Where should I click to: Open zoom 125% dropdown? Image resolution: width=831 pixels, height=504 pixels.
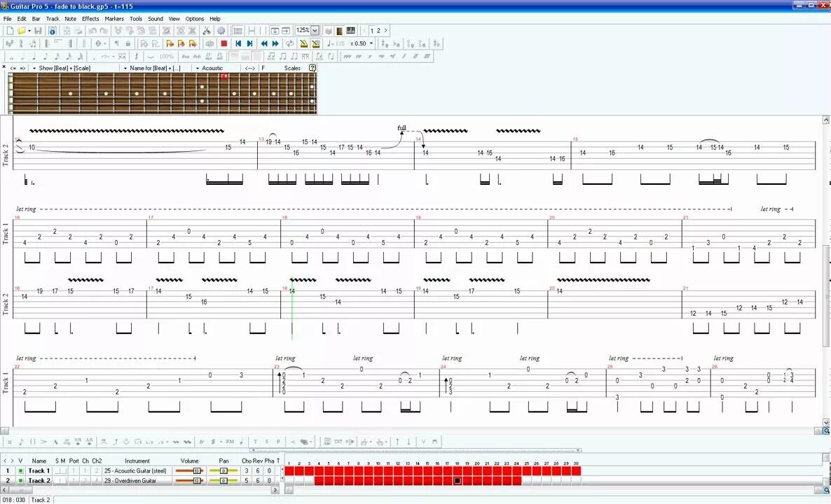coord(315,31)
